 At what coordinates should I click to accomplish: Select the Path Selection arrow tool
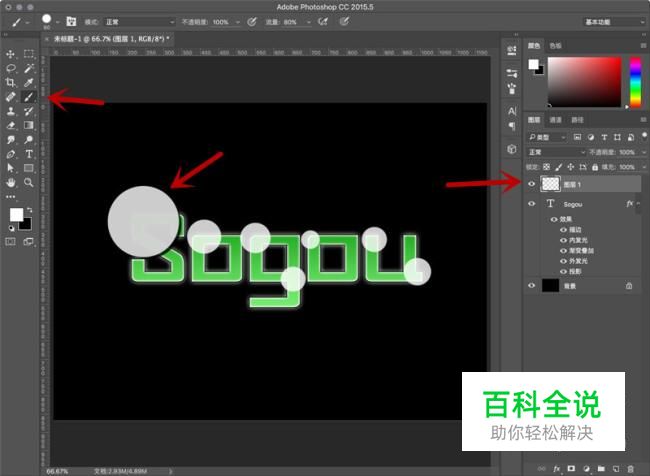pyautogui.click(x=10, y=168)
